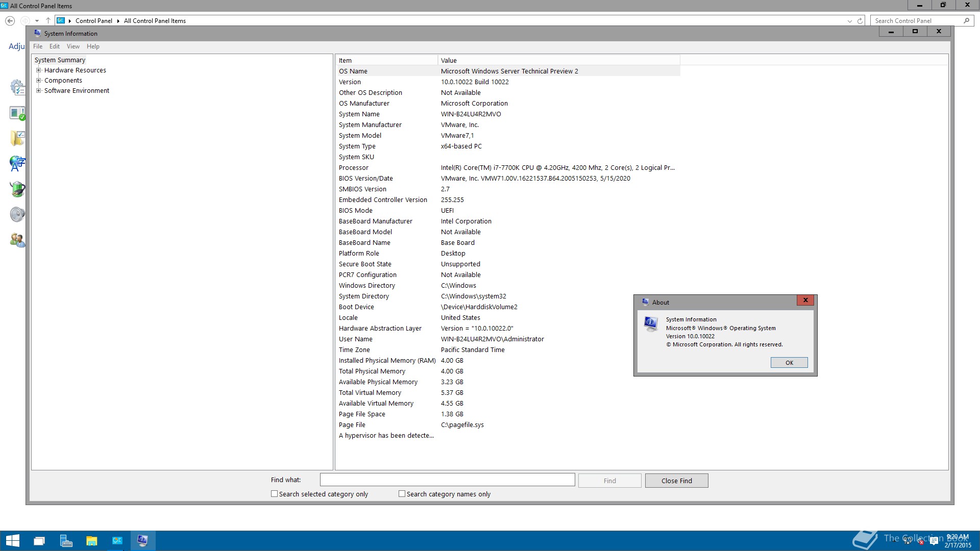The image size is (980, 551).
Task: Open the Action Center monitor icon with green check
Action: click(17, 113)
